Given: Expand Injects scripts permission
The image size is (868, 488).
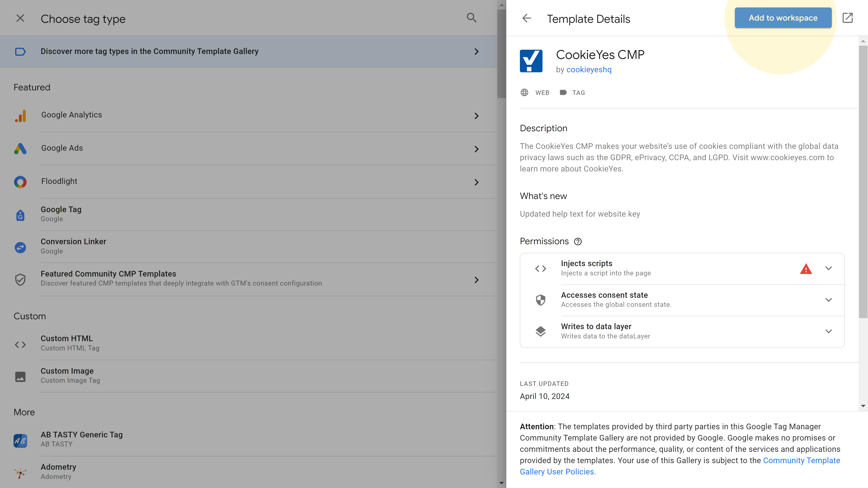Looking at the screenshot, I should pos(829,268).
